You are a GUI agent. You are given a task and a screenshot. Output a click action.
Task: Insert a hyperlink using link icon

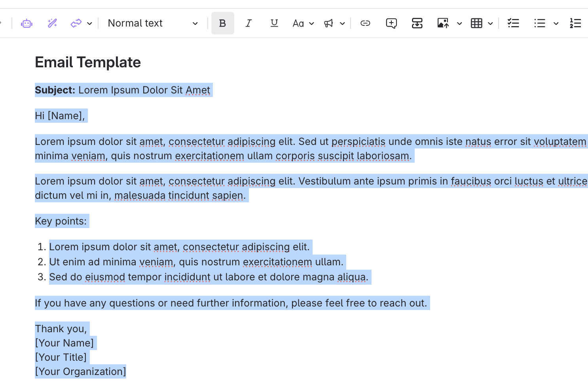365,23
